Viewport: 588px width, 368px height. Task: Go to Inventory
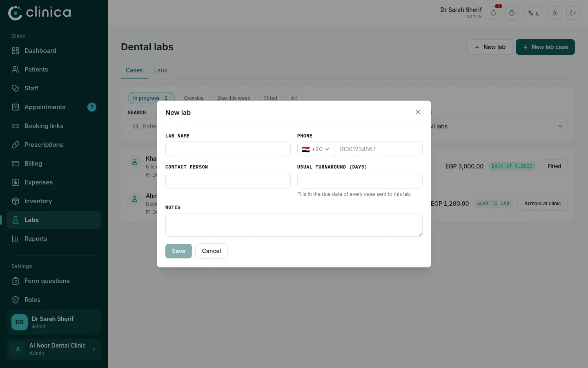pyautogui.click(x=54, y=201)
